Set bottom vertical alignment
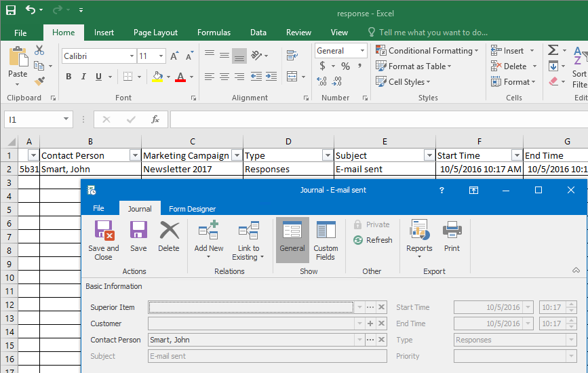The height and width of the screenshot is (373, 588). [239, 56]
